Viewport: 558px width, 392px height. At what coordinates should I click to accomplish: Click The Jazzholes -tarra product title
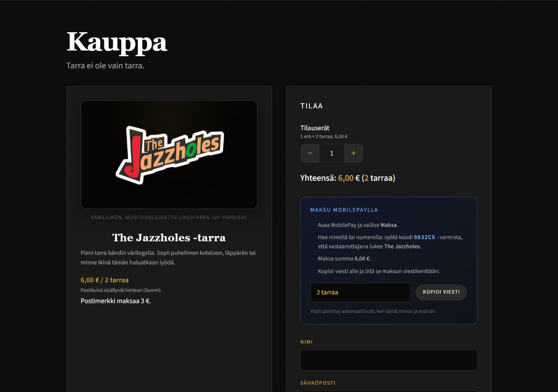pos(169,237)
